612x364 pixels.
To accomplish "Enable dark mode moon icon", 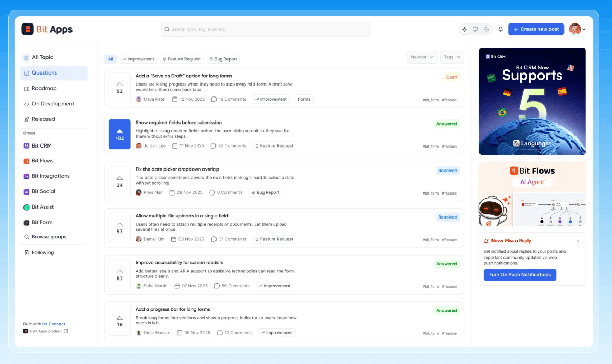I will click(486, 29).
